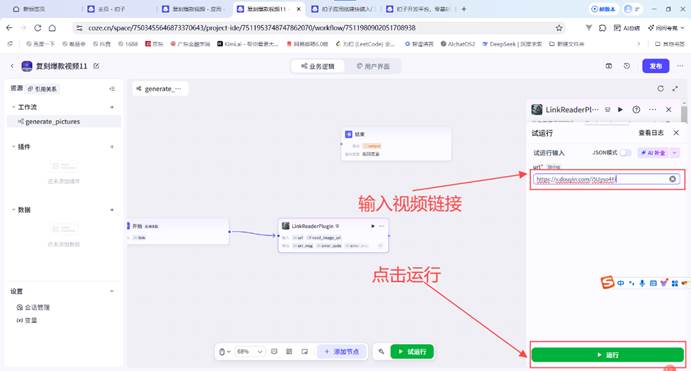The image size is (691, 371).
Task: Toggle the minimap in the bottom toolbar
Action: click(x=305, y=352)
